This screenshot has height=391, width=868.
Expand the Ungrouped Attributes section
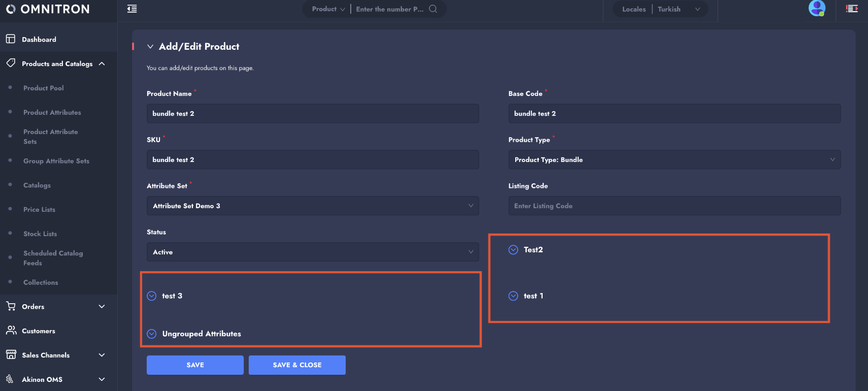(x=152, y=334)
